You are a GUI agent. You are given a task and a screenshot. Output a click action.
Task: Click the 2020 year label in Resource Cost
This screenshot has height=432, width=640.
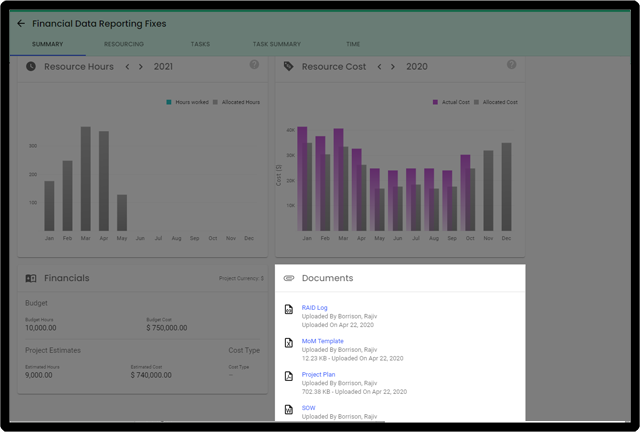coord(417,67)
